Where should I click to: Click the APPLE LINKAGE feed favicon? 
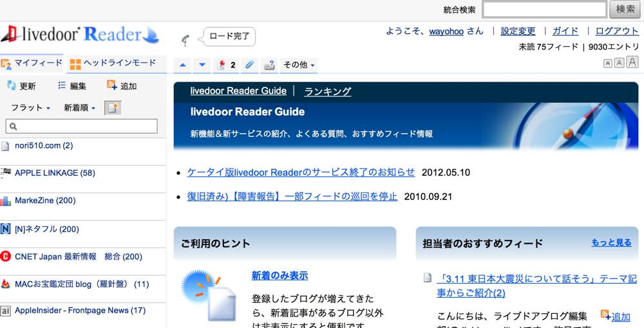click(x=5, y=172)
